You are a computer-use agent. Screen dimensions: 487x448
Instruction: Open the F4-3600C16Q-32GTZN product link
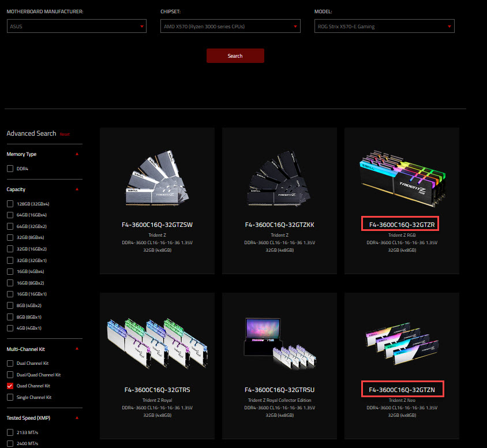coord(402,390)
